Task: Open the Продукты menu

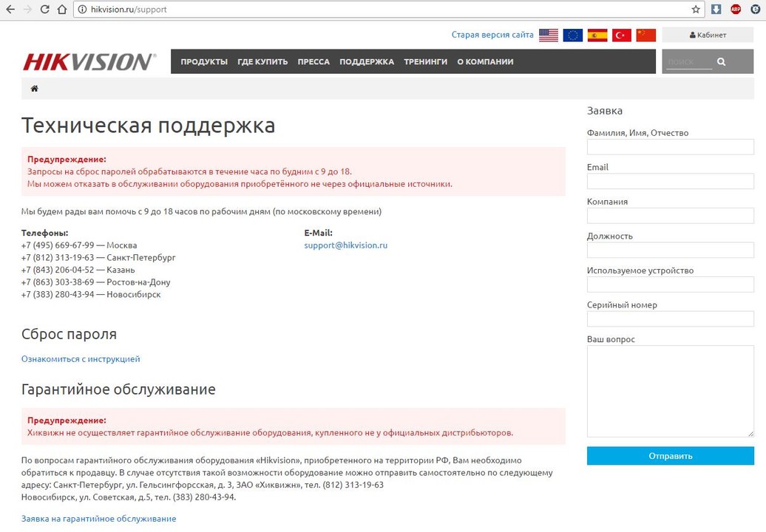Action: 204,62
